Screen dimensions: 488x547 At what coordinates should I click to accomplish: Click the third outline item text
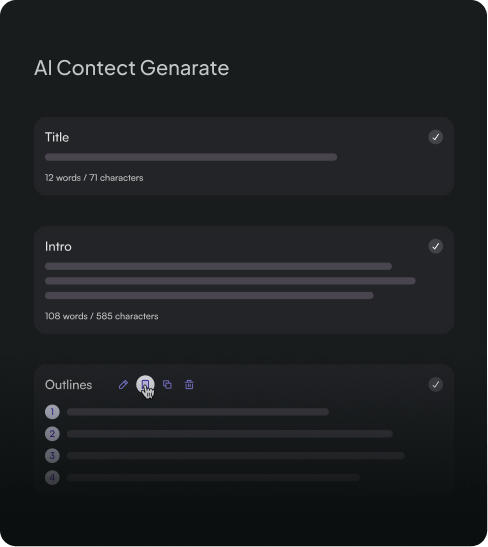236,456
